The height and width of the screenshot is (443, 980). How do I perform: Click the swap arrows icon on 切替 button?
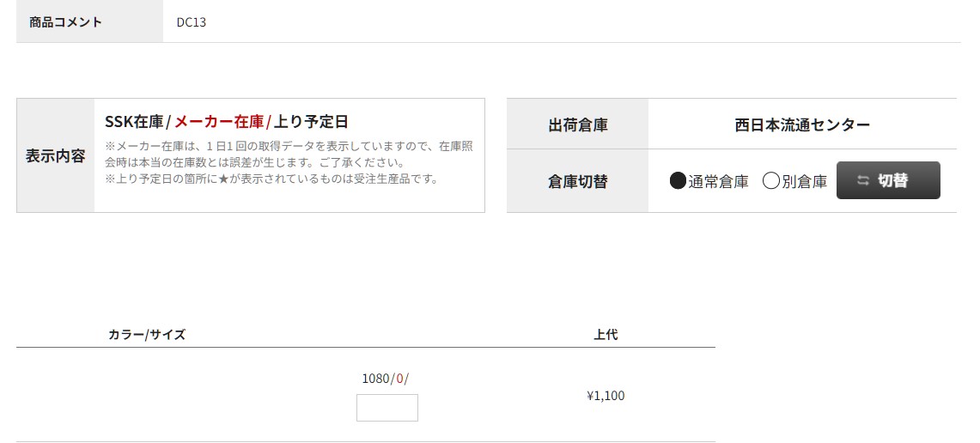pyautogui.click(x=863, y=180)
